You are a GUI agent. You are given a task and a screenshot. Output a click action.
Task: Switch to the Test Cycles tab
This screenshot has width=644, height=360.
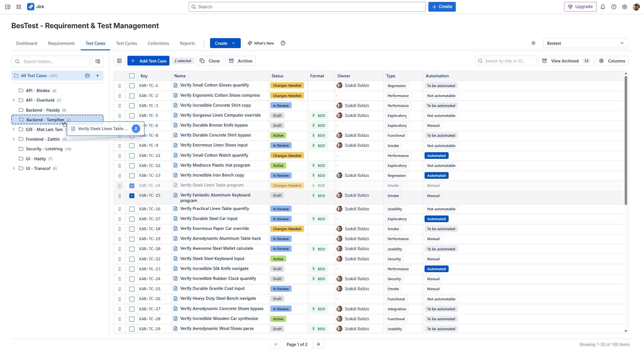126,43
